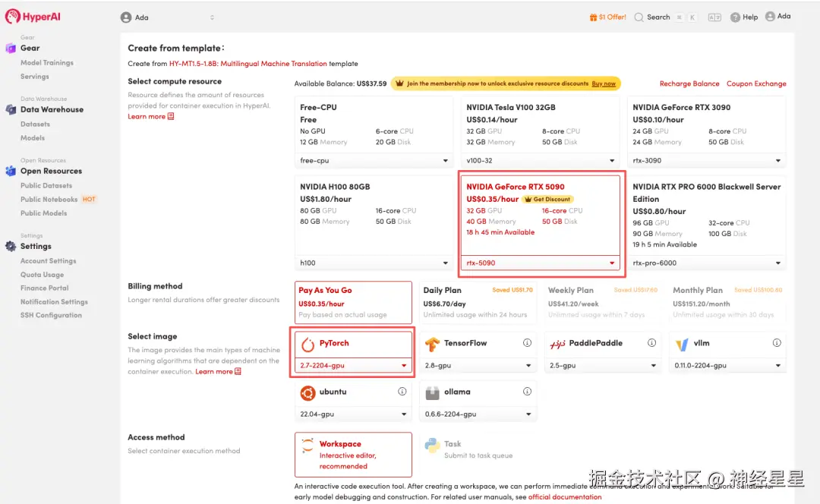Open Model Trainings in the sidebar
This screenshot has height=504, width=820.
46,63
